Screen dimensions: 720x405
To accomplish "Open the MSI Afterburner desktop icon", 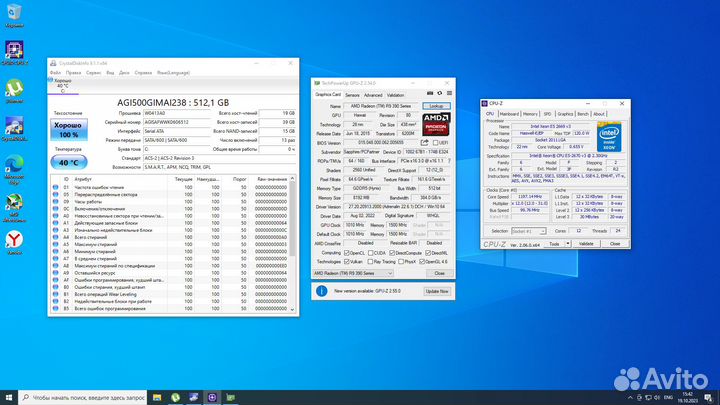I will tap(14, 208).
